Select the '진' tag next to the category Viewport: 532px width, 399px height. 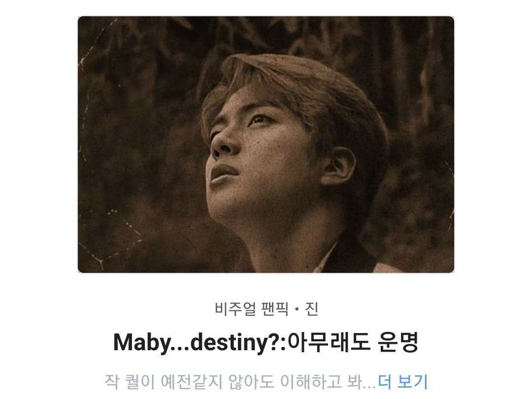[x=311, y=309]
